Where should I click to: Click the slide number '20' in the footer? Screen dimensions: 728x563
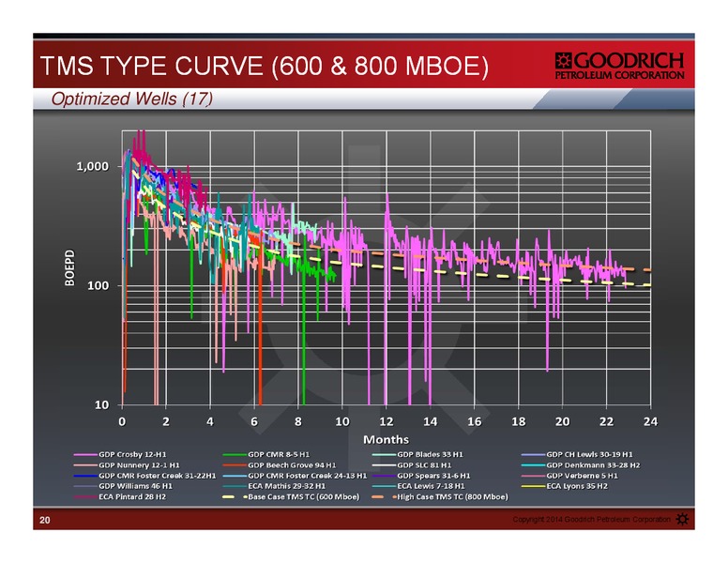45,520
